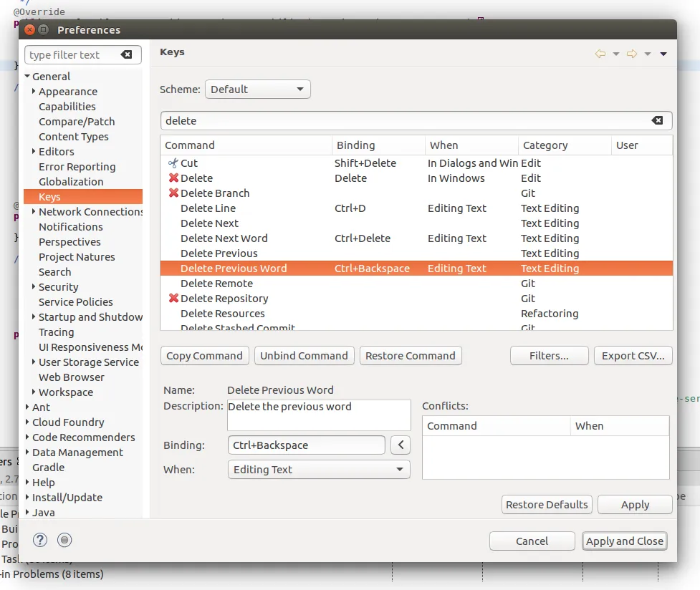Click the Description text box

(x=319, y=415)
